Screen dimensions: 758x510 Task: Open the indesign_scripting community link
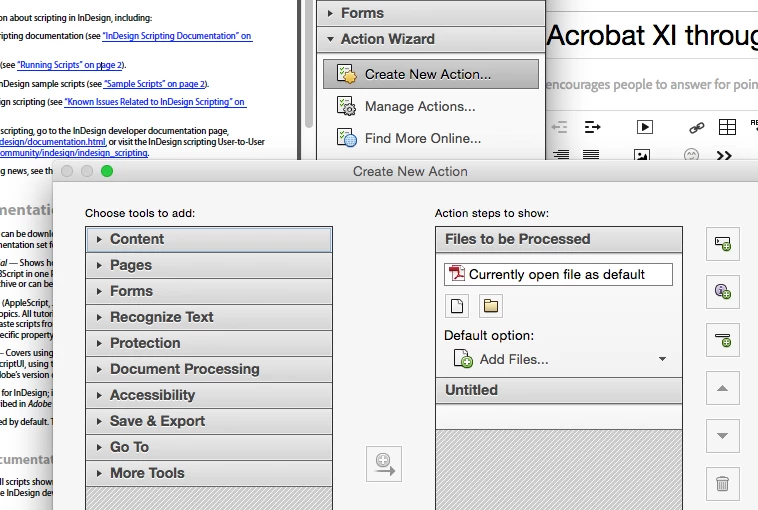pyautogui.click(x=73, y=153)
